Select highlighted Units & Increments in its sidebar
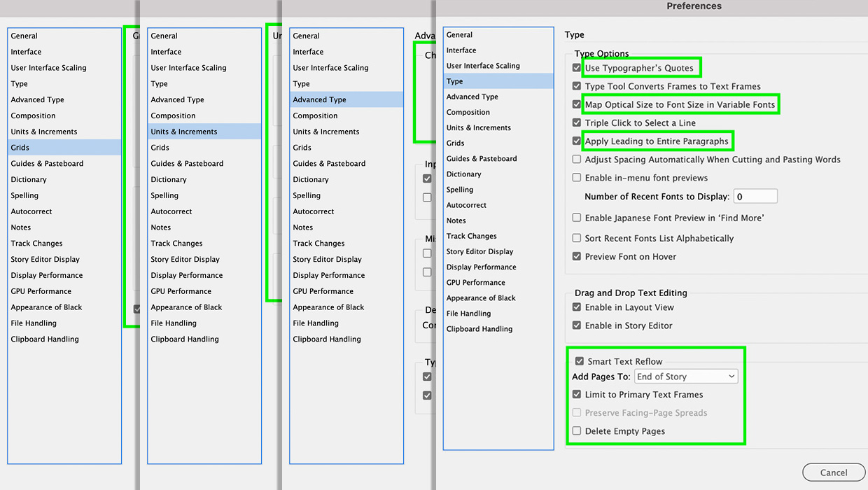This screenshot has height=490, width=868. pos(204,132)
